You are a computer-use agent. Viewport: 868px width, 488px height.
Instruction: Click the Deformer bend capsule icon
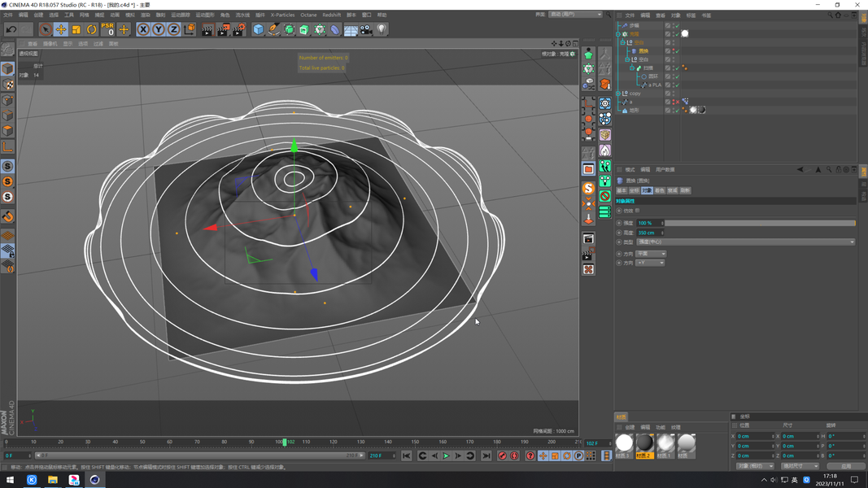click(x=335, y=29)
